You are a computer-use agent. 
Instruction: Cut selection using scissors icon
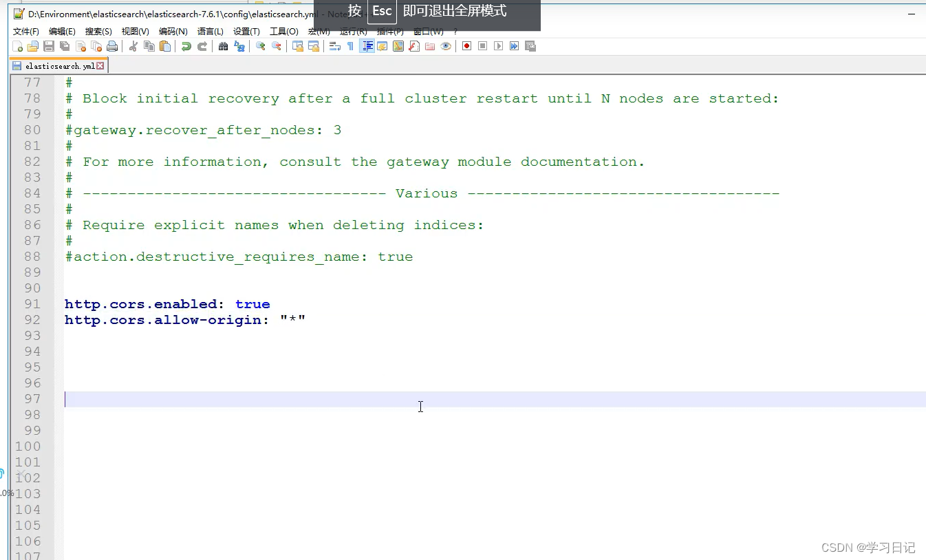click(133, 46)
